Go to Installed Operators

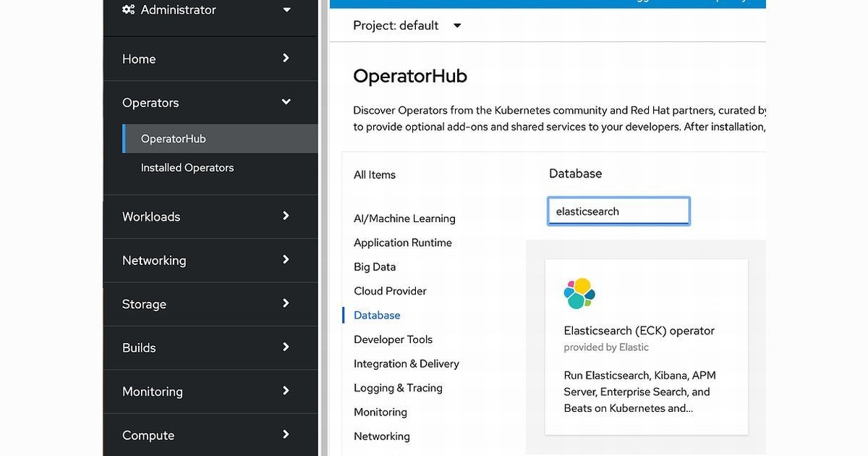coord(187,168)
